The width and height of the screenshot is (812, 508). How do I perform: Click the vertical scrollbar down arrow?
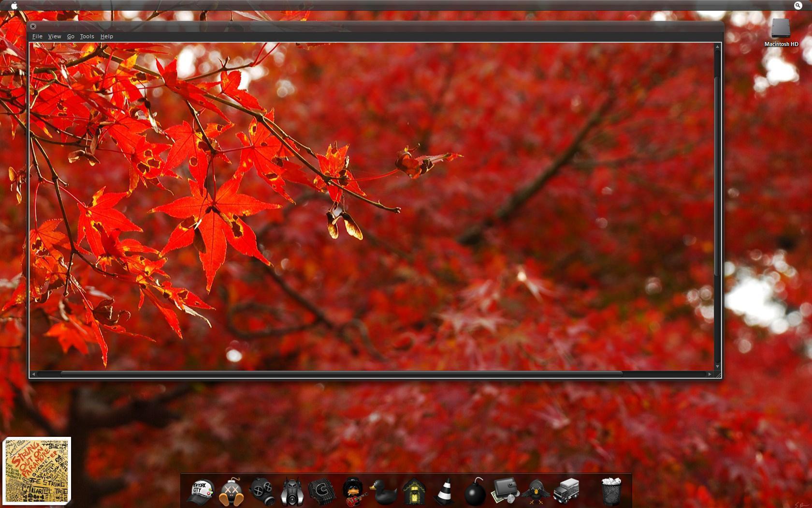[717, 366]
